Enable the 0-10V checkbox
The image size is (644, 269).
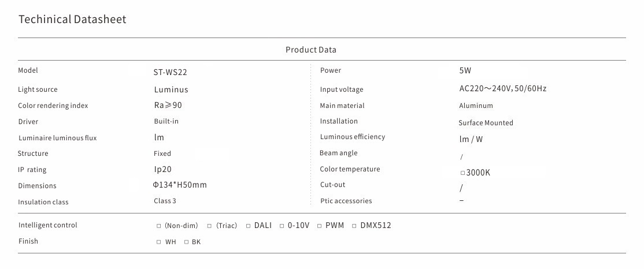[282, 226]
